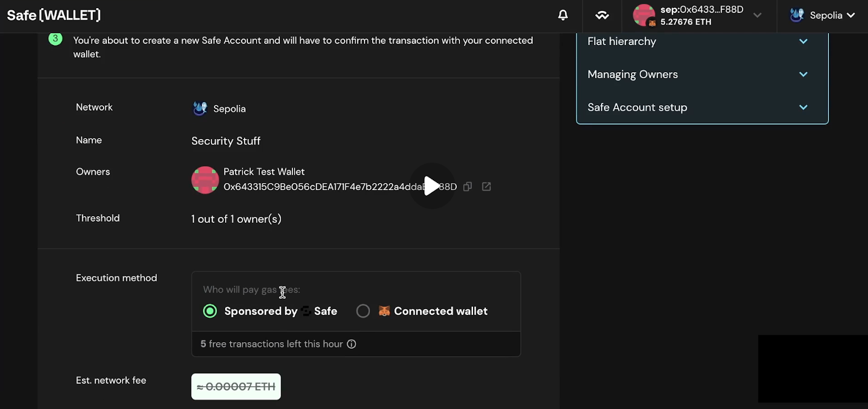868x409 pixels.
Task: Open the Sepolia network dropdown
Action: coord(822,15)
